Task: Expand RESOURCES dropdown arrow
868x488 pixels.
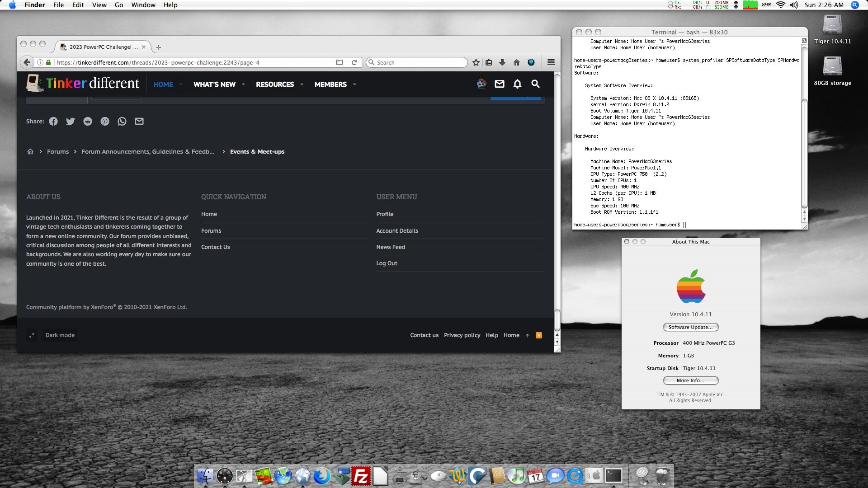Action: [302, 84]
